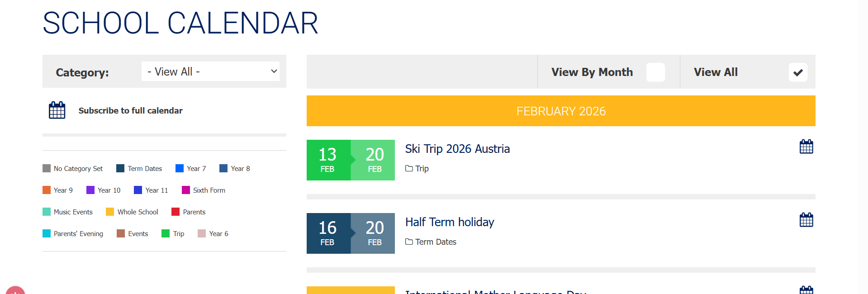Toggle the View All checkbox
The height and width of the screenshot is (294, 868).
click(x=798, y=72)
